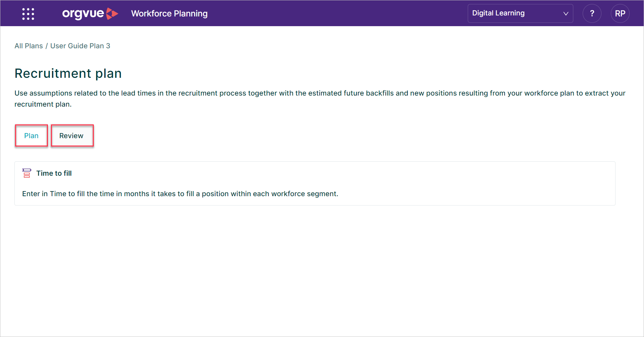Select the Time to fill heading

pyautogui.click(x=54, y=173)
